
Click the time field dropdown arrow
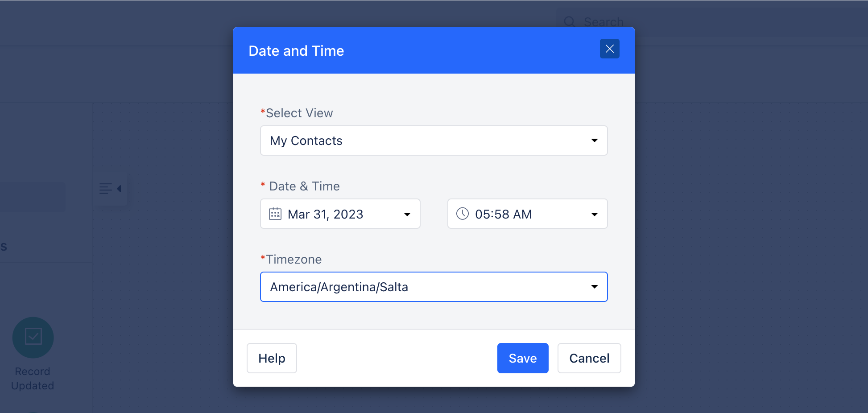594,214
